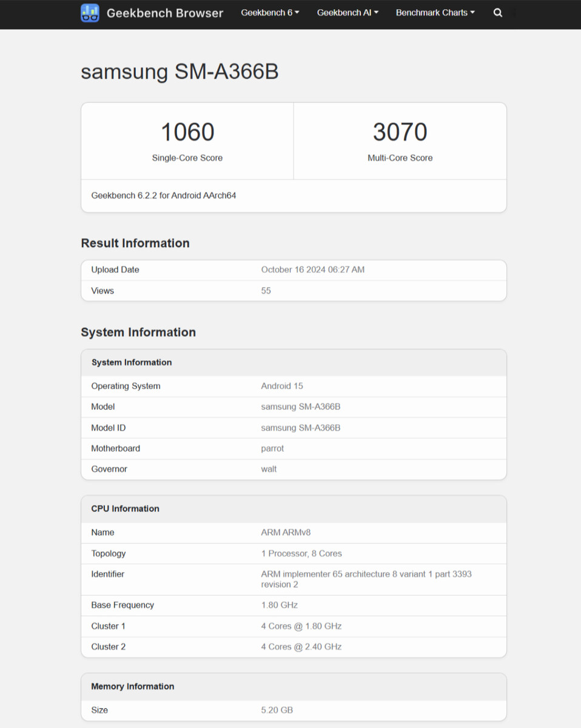Image resolution: width=581 pixels, height=728 pixels.
Task: Select 'samsung SM-A366B' in the Model row
Action: 301,407
